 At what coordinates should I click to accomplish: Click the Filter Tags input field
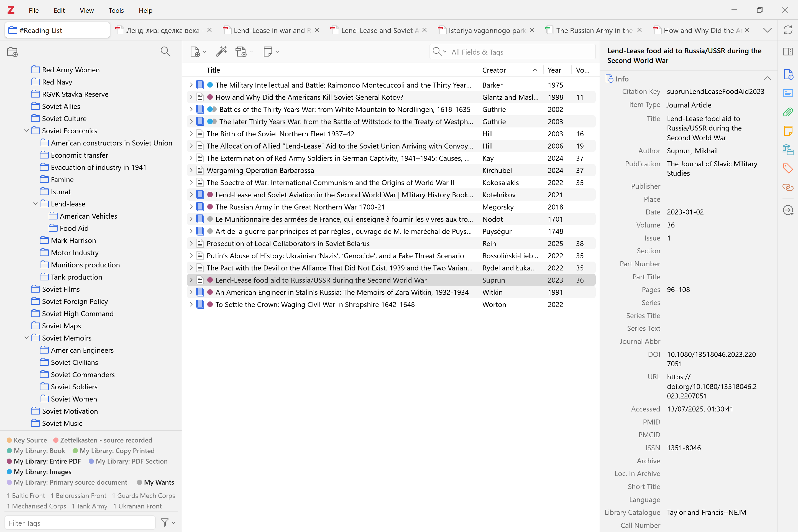(x=80, y=523)
